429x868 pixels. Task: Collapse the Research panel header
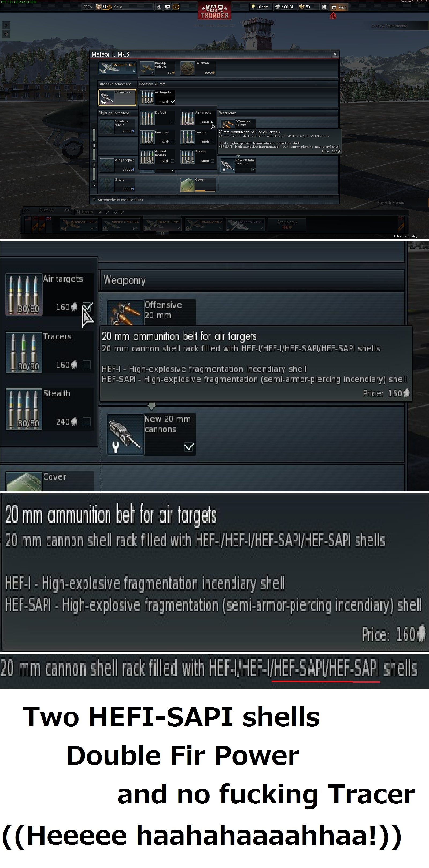(x=47, y=210)
